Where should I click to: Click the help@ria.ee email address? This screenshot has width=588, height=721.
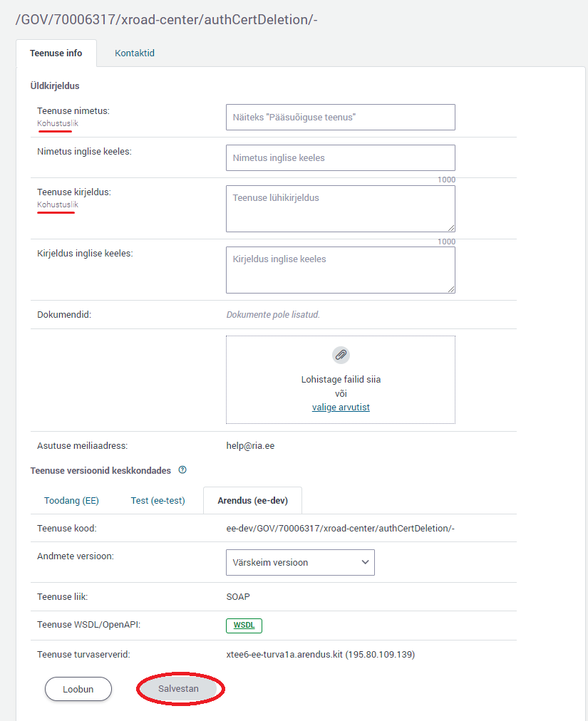point(250,446)
